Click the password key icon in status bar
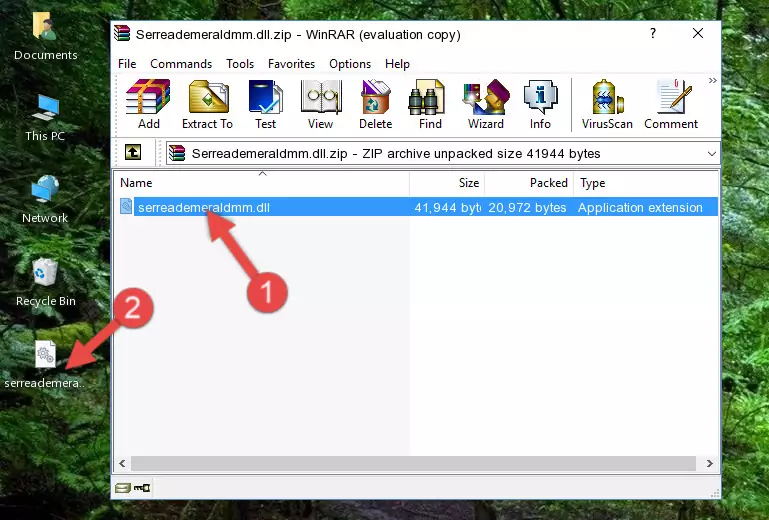 [x=142, y=488]
